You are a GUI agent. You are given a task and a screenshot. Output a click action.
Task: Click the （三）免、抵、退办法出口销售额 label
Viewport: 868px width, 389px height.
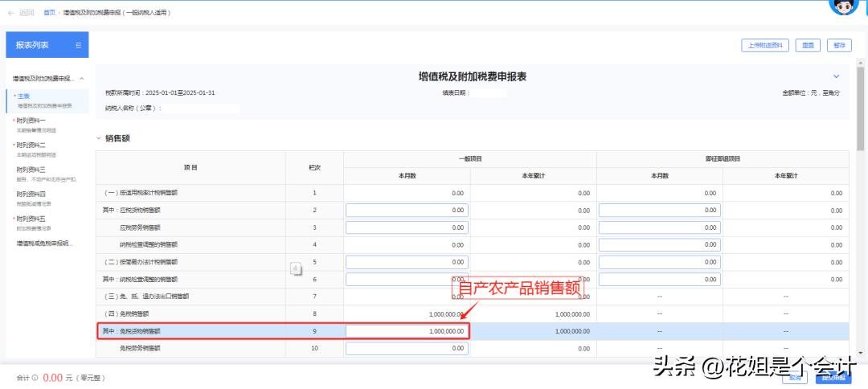pyautogui.click(x=146, y=297)
